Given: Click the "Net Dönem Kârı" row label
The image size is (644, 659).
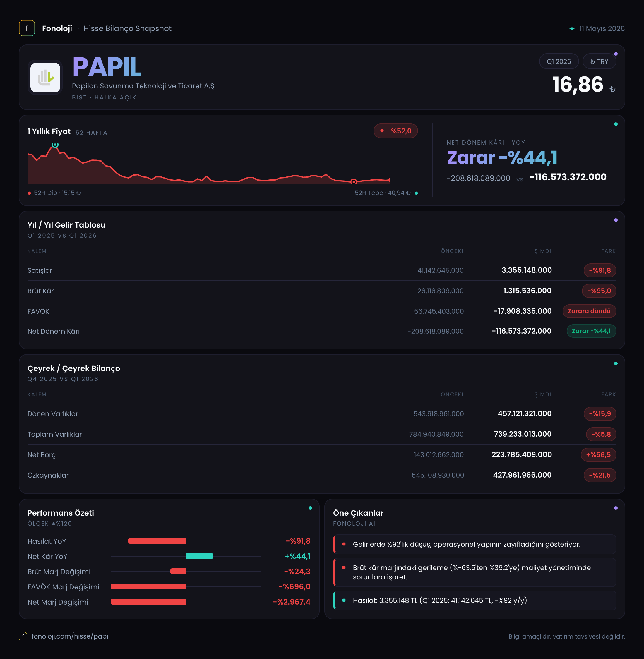Looking at the screenshot, I should [x=54, y=331].
